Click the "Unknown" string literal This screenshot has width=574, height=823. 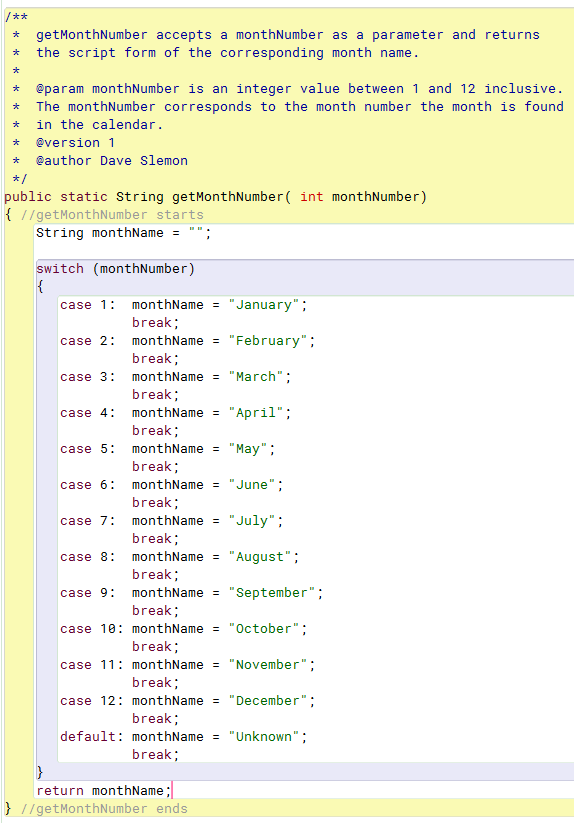pyautogui.click(x=264, y=736)
